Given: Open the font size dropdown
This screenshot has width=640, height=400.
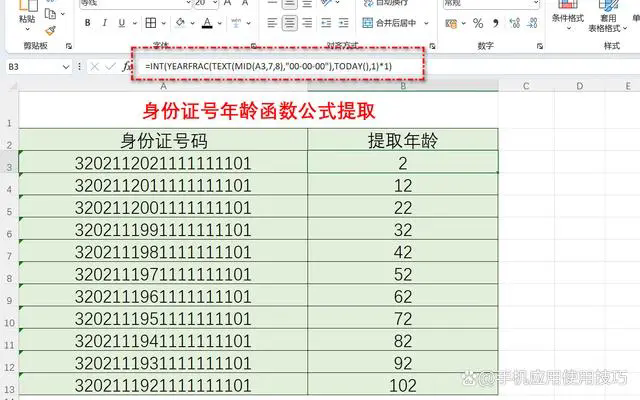Looking at the screenshot, I should point(233,3).
